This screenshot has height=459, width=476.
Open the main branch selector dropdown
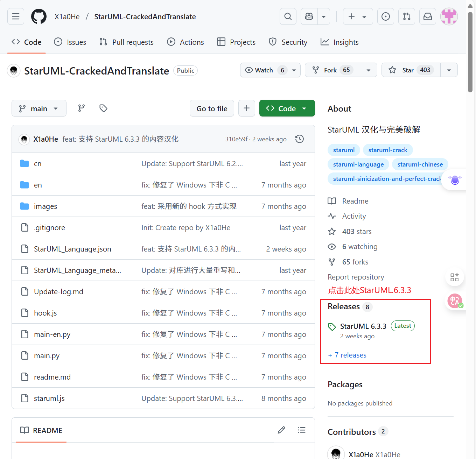[x=39, y=108]
